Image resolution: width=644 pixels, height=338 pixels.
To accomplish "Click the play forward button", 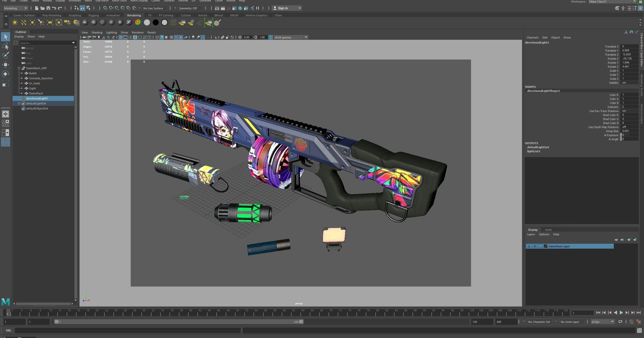I will click(x=621, y=313).
